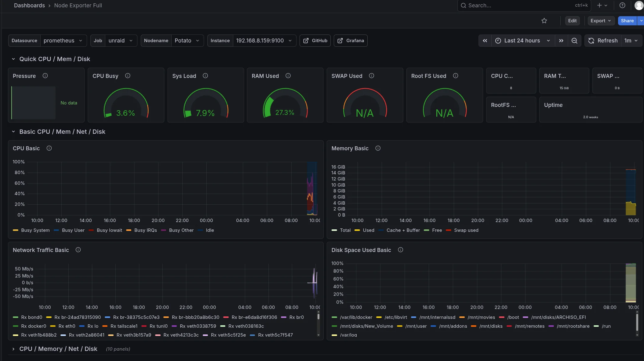Click Busy IRQs legend color swatch
This screenshot has height=361, width=644.
(129, 230)
